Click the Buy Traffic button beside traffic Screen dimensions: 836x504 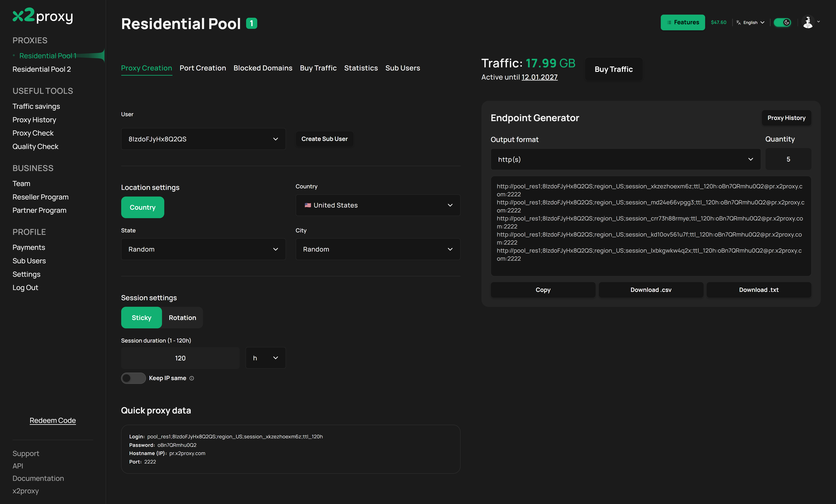click(613, 69)
